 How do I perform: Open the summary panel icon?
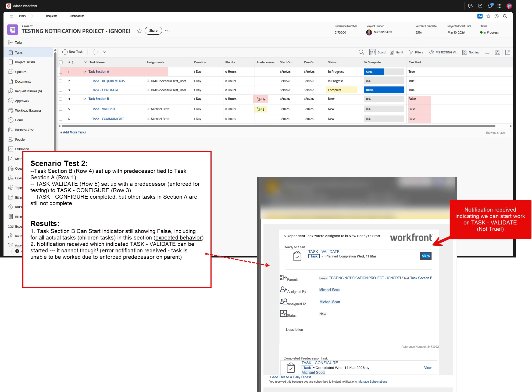tap(508, 52)
